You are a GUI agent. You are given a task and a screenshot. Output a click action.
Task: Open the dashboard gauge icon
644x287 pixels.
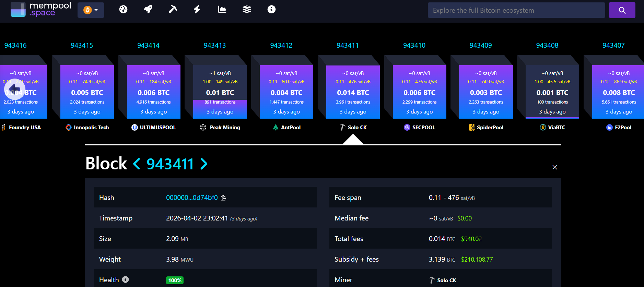pyautogui.click(x=123, y=10)
